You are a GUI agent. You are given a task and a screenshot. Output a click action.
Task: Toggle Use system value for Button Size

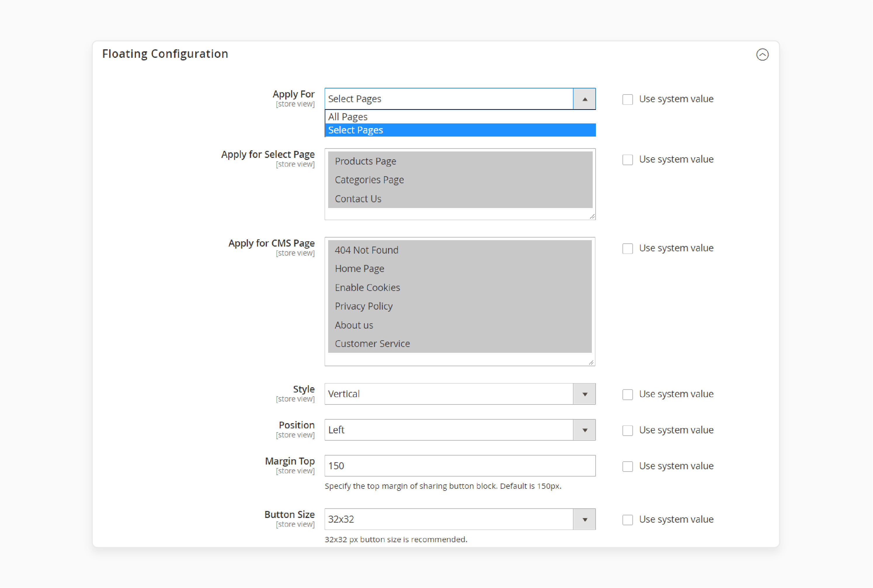[x=627, y=520]
